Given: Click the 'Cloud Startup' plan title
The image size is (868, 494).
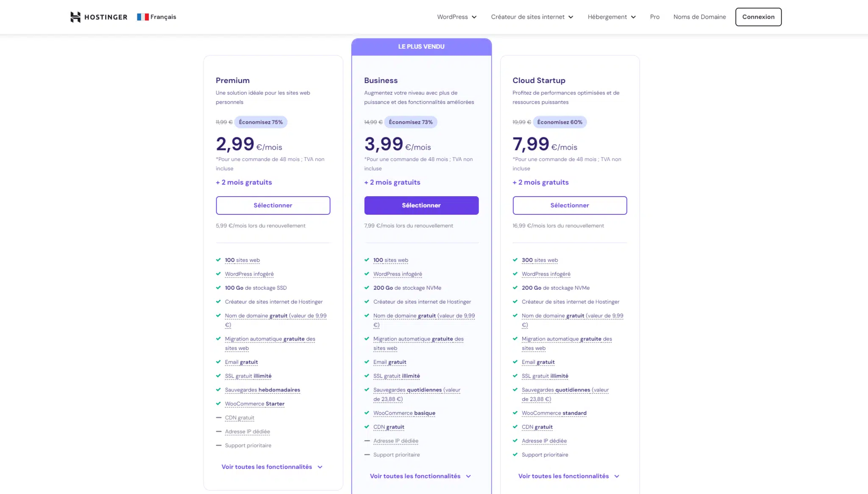Looking at the screenshot, I should [x=539, y=80].
